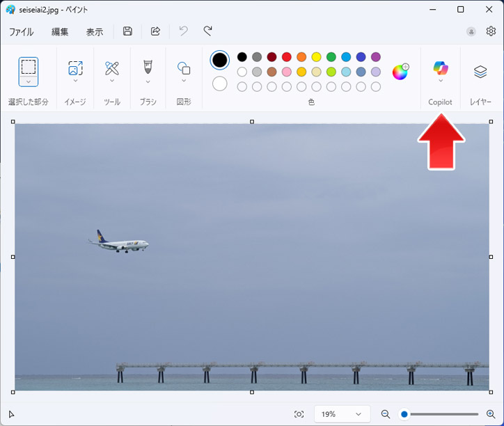Select secondary color 2 white circle

[x=219, y=84]
